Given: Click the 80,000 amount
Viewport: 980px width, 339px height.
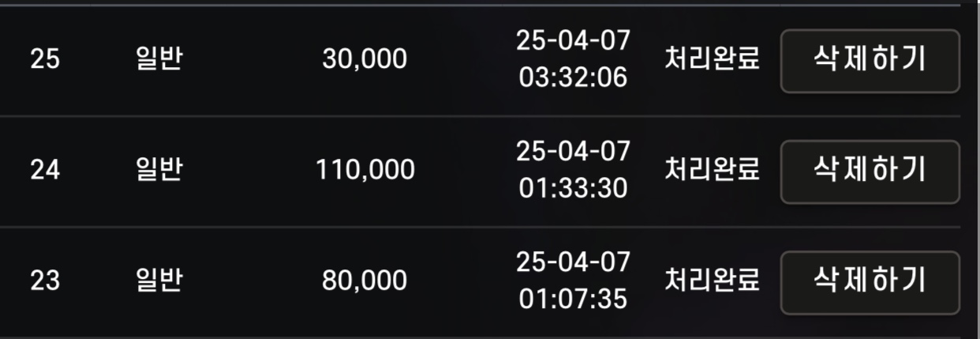Looking at the screenshot, I should pos(365,281).
